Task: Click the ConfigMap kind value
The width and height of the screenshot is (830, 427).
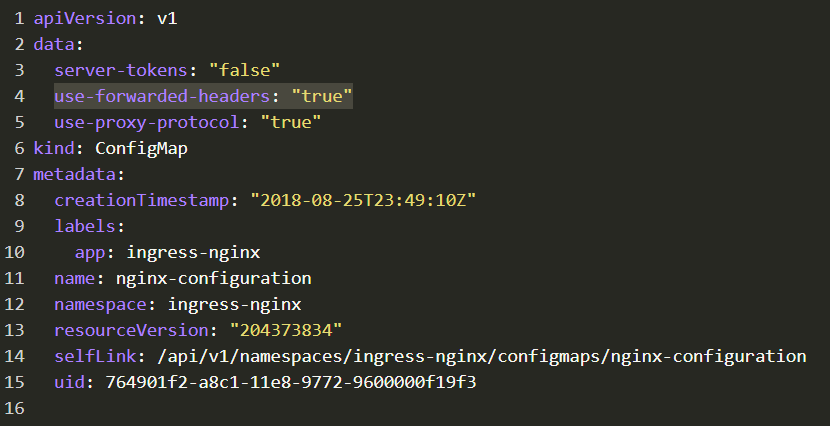Action: (141, 148)
